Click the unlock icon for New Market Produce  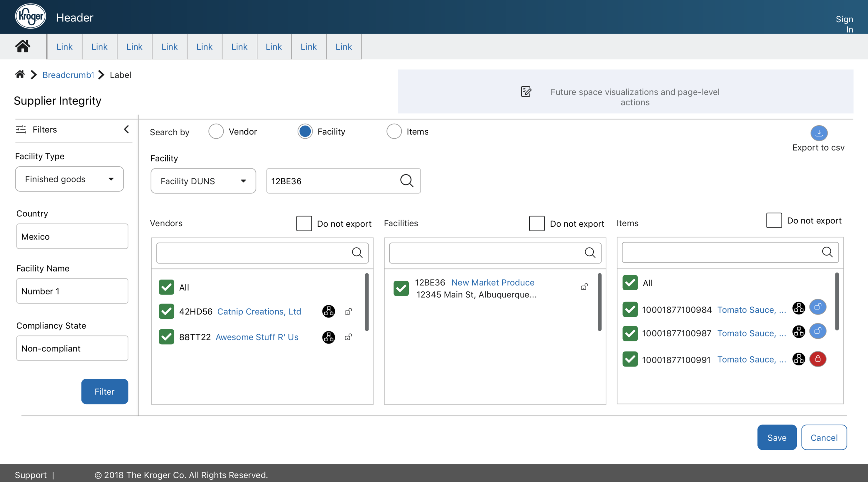tap(584, 287)
